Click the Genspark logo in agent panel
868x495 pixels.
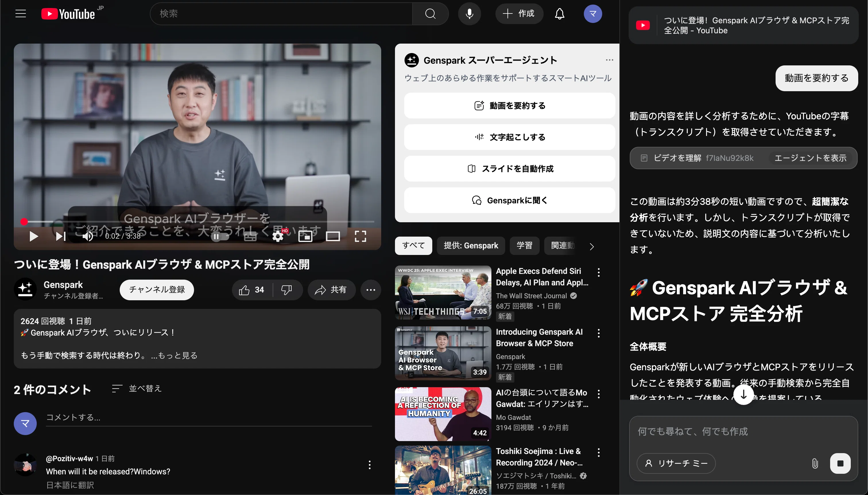pos(411,60)
